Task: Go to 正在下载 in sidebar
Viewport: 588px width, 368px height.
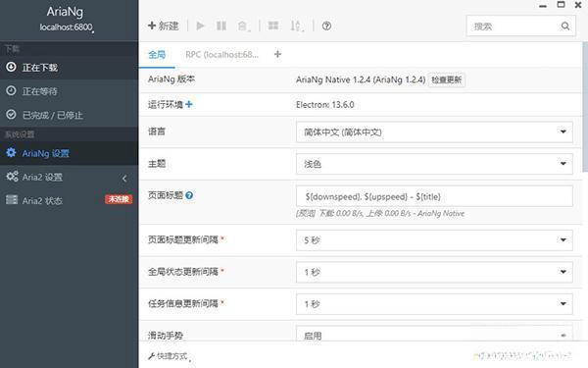Action: coord(69,68)
